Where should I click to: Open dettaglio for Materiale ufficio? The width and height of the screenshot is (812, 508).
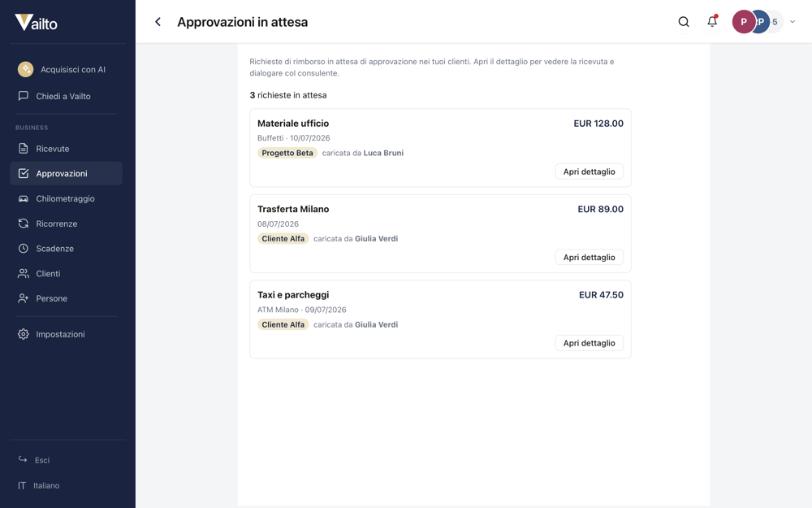589,171
